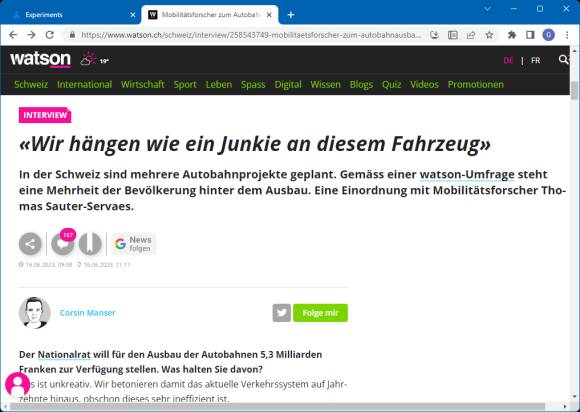Open the Leben section
The width and height of the screenshot is (580, 412).
(219, 84)
